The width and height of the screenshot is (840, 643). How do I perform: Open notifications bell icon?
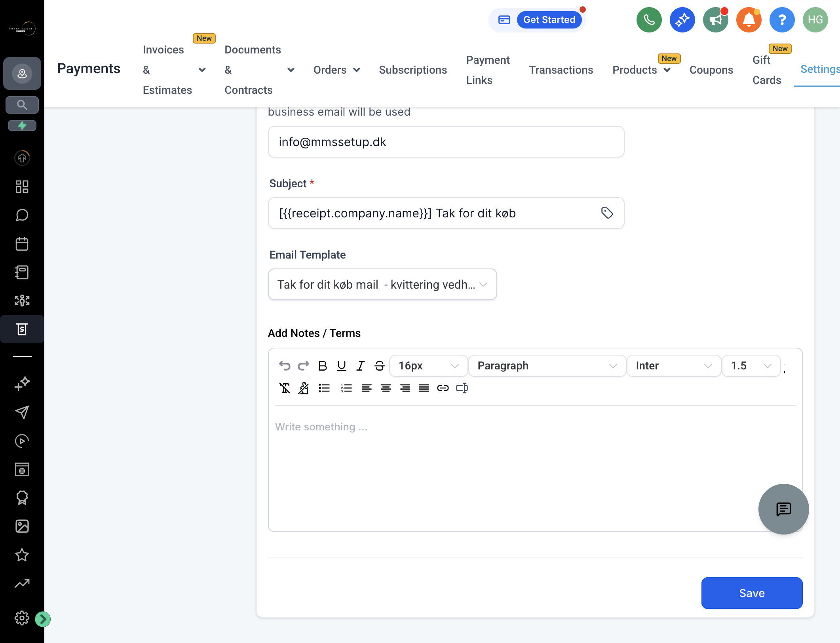749,20
